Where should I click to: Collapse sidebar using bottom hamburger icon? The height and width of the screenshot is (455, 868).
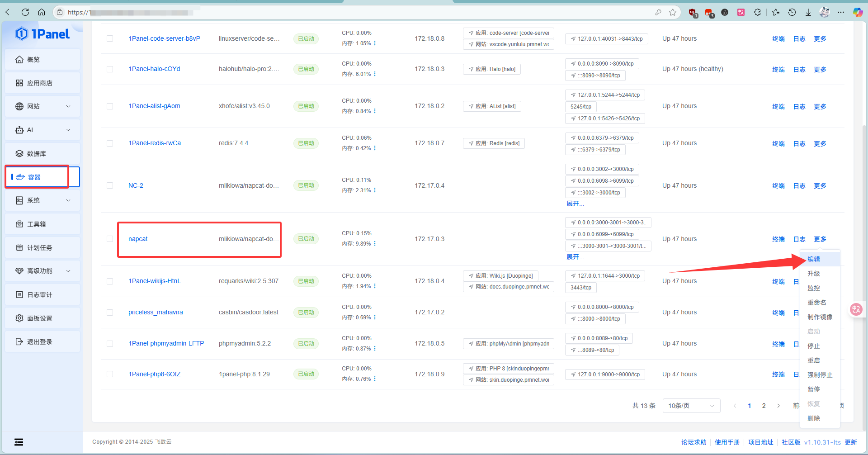(x=19, y=442)
